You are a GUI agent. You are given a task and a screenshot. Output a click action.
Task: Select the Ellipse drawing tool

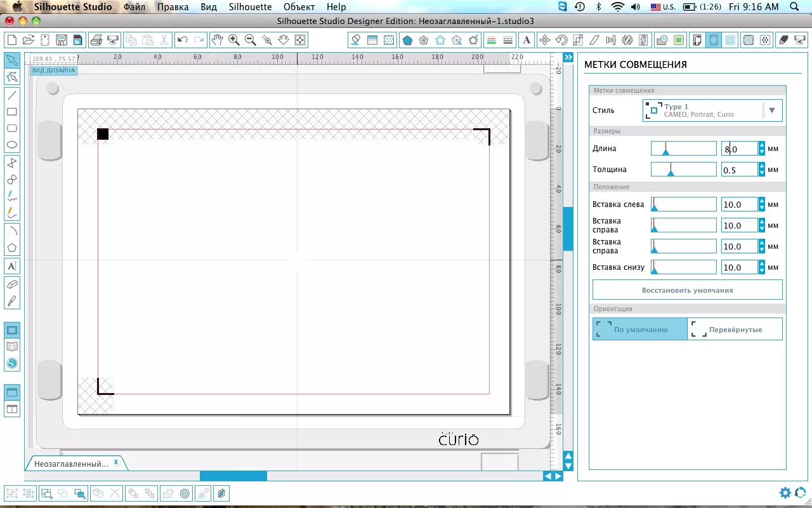11,145
